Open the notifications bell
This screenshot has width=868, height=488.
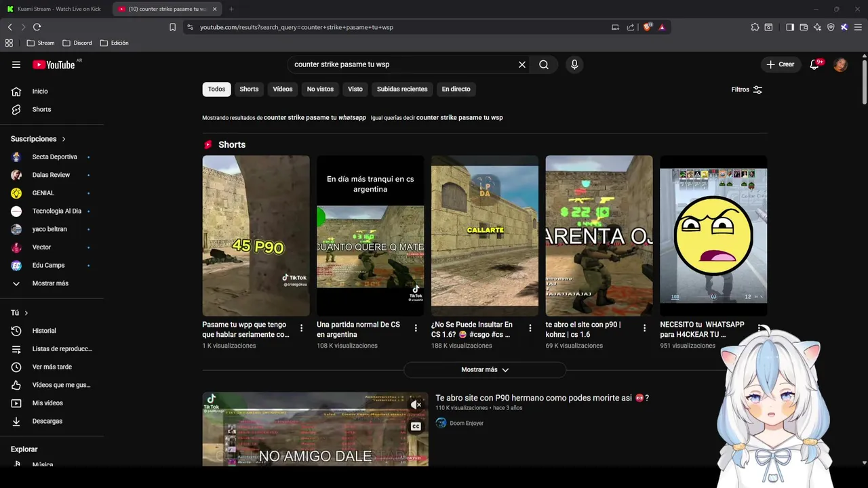click(814, 64)
